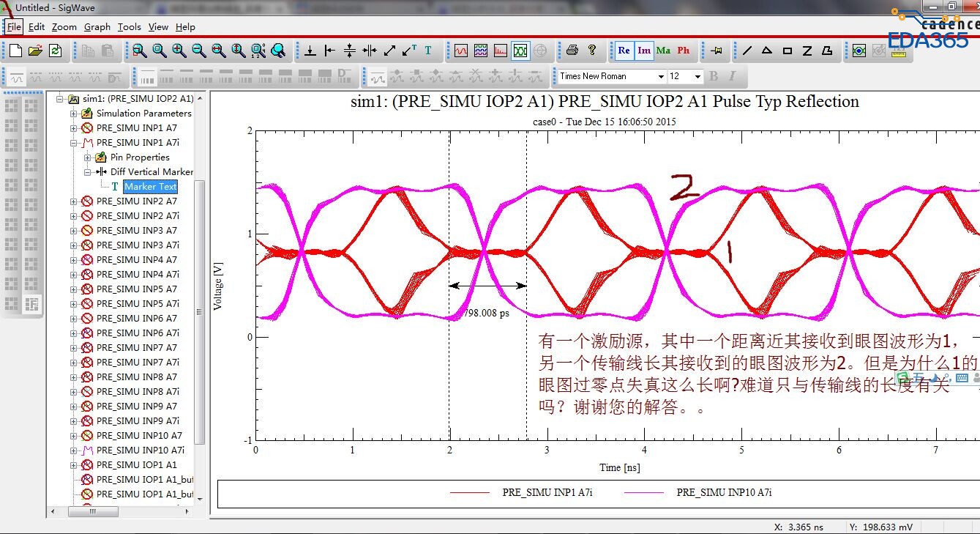The height and width of the screenshot is (534, 980).
Task: Click the PRE_SIMU INP10 A7i legend entry
Action: (724, 493)
